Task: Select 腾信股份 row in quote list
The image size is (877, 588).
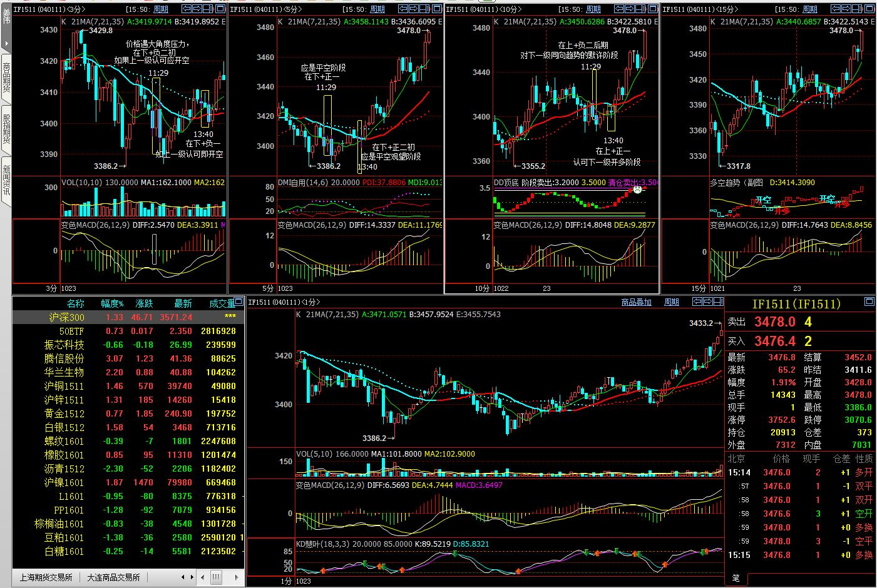Action: click(x=128, y=358)
